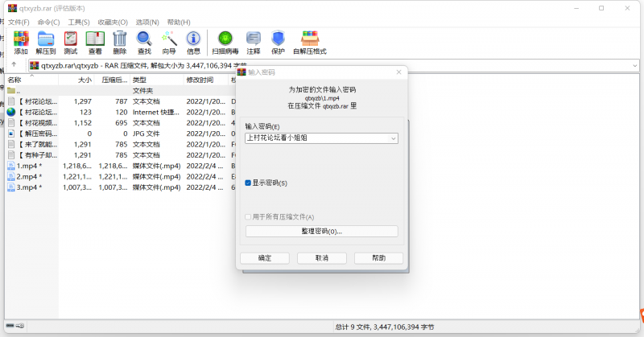The height and width of the screenshot is (337, 644).
Task: Open the 选项(N) menu
Action: (x=147, y=22)
